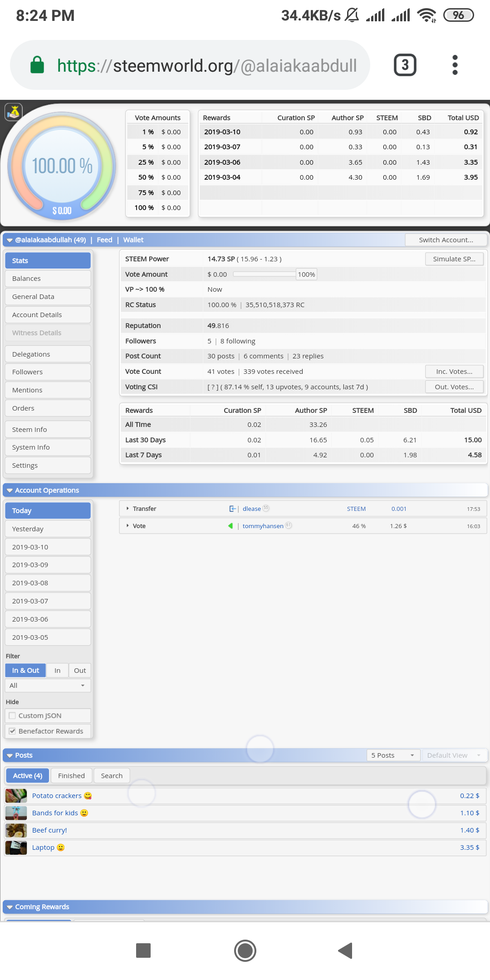Open the Beef curry! post link

[49, 830]
